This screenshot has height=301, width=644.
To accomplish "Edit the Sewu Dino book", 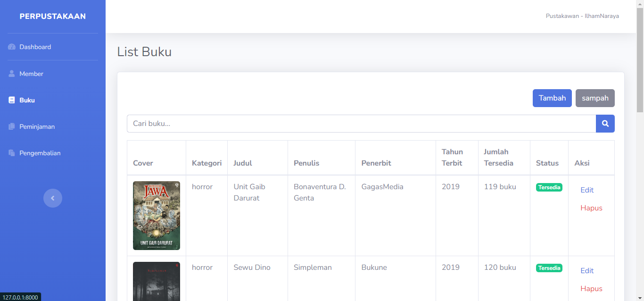I will 587,271.
